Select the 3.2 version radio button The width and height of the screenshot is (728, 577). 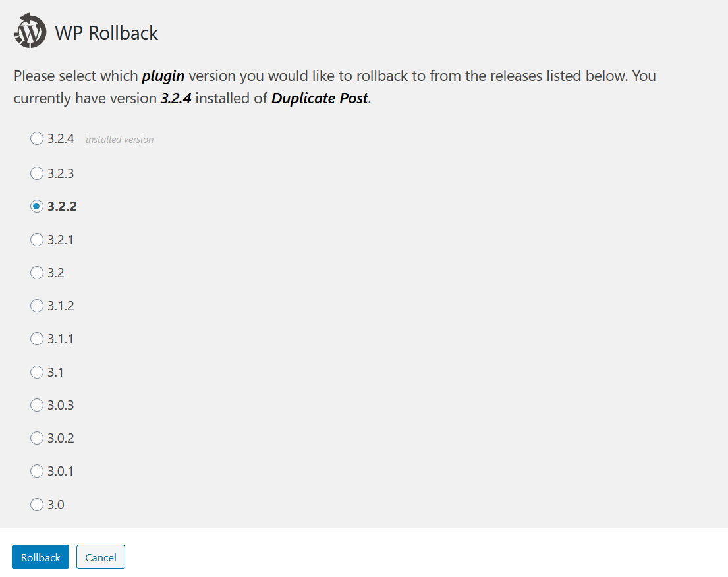click(37, 273)
